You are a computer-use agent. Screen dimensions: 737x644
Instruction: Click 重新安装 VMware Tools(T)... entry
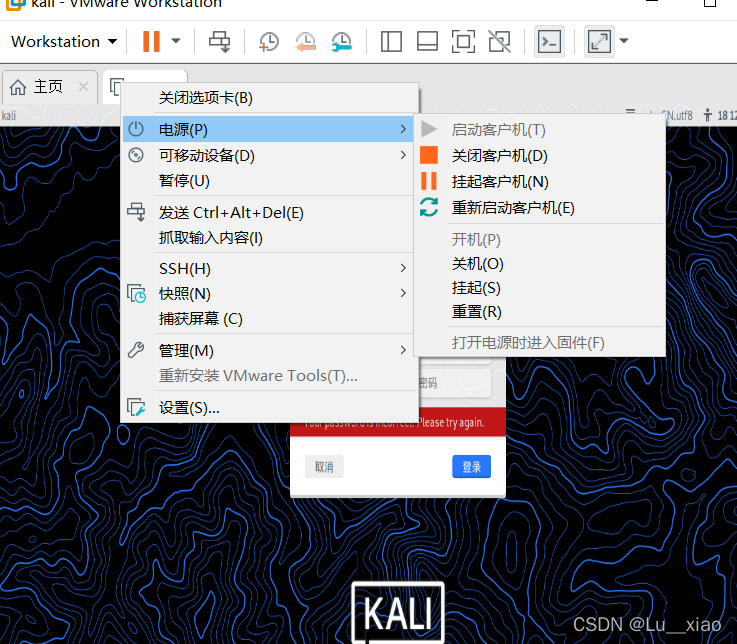pyautogui.click(x=268, y=376)
